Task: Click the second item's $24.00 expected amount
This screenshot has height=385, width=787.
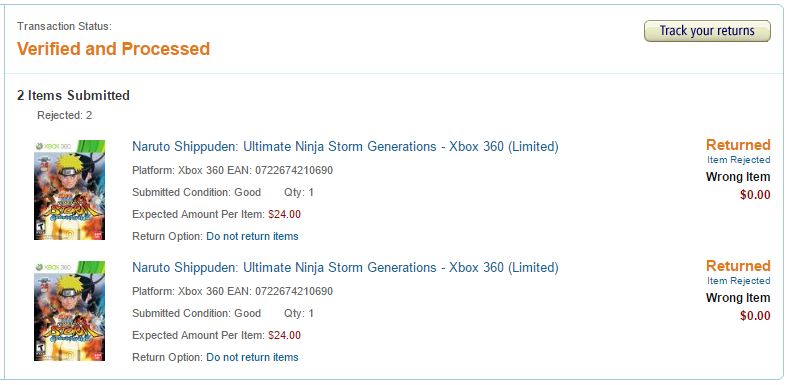Action: click(x=285, y=335)
